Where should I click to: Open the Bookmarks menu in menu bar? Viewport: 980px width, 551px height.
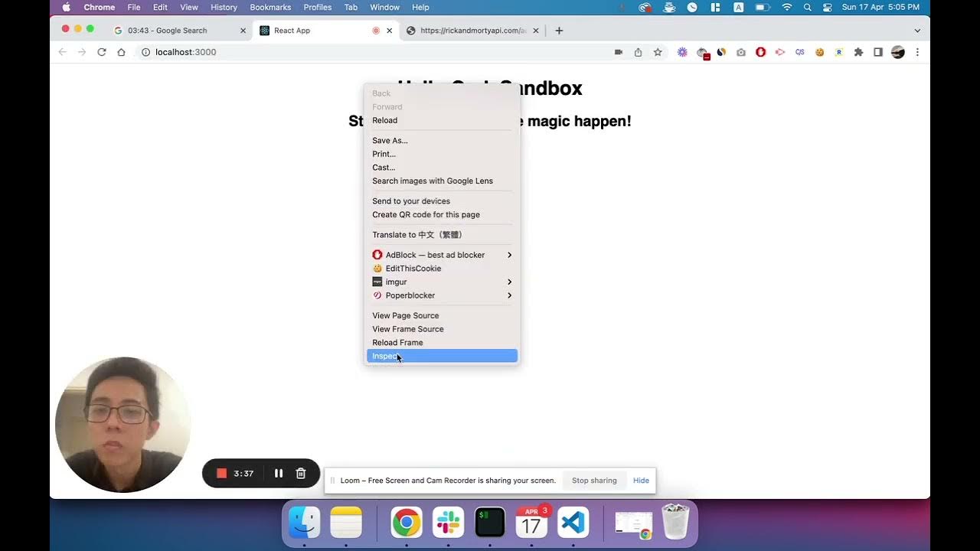click(270, 7)
